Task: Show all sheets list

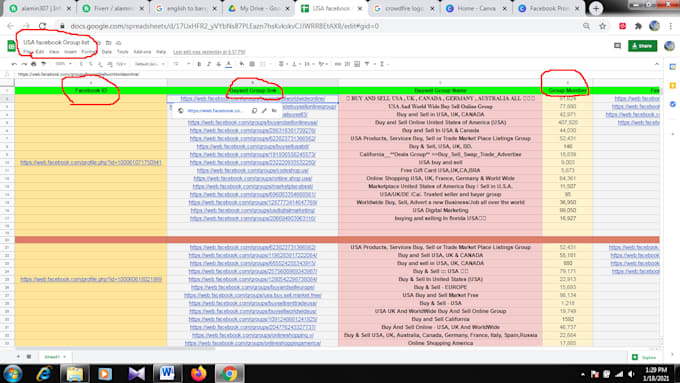Action: point(29,357)
